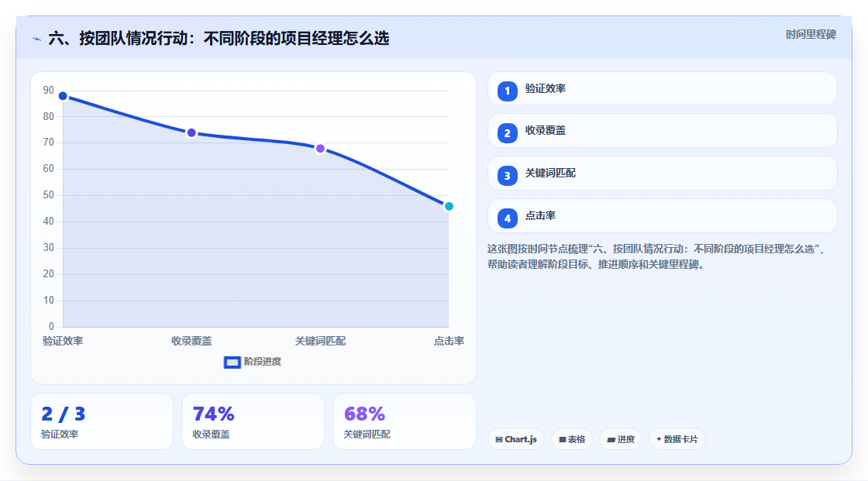868x481 pixels.
Task: Click the description paragraph starting 这张图按时间节点
Action: click(x=656, y=257)
